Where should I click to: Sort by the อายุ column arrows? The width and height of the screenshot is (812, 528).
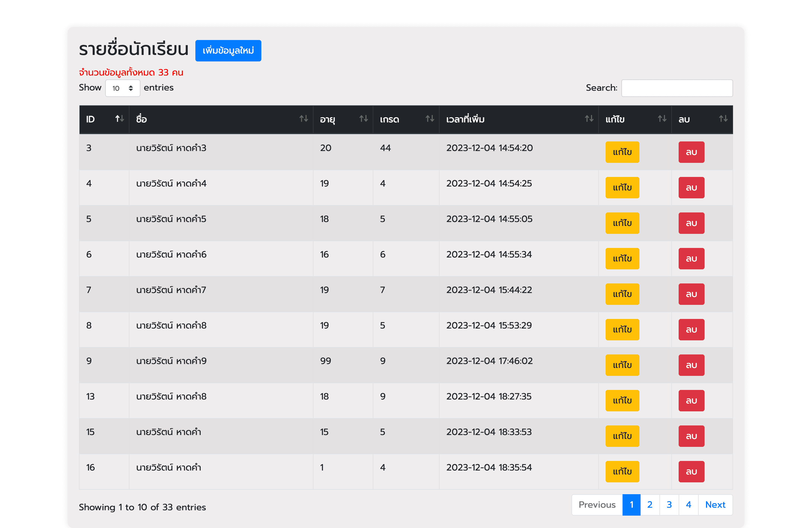click(x=363, y=119)
